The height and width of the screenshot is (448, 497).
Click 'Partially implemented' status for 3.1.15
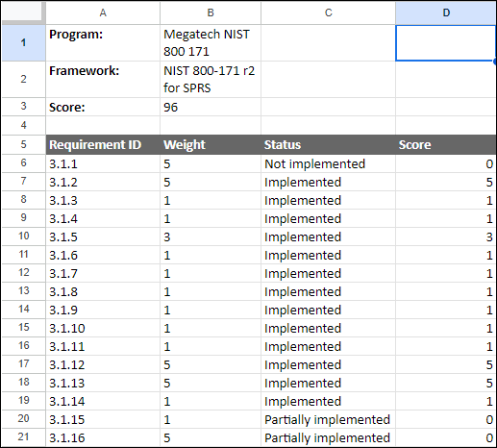pos(328,419)
